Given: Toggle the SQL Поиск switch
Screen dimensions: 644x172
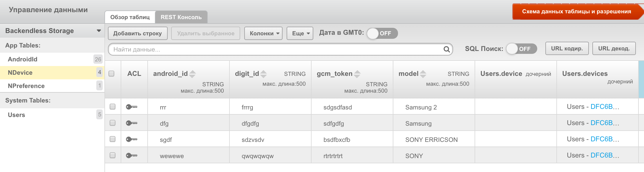Looking at the screenshot, I should pyautogui.click(x=521, y=49).
